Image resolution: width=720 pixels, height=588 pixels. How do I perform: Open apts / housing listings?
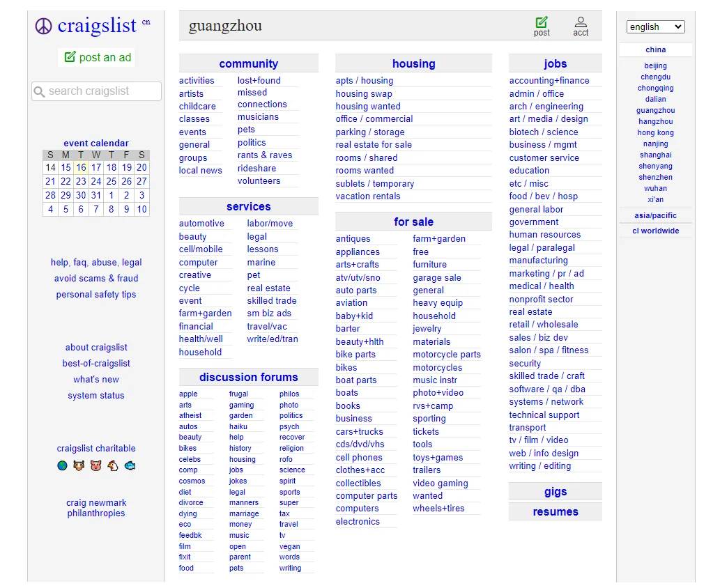364,81
